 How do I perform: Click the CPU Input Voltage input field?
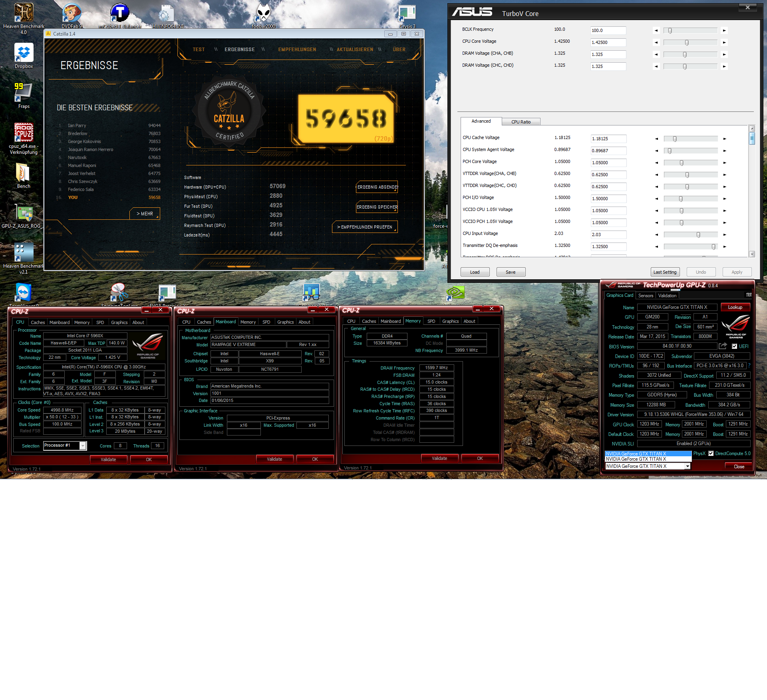pyautogui.click(x=608, y=235)
